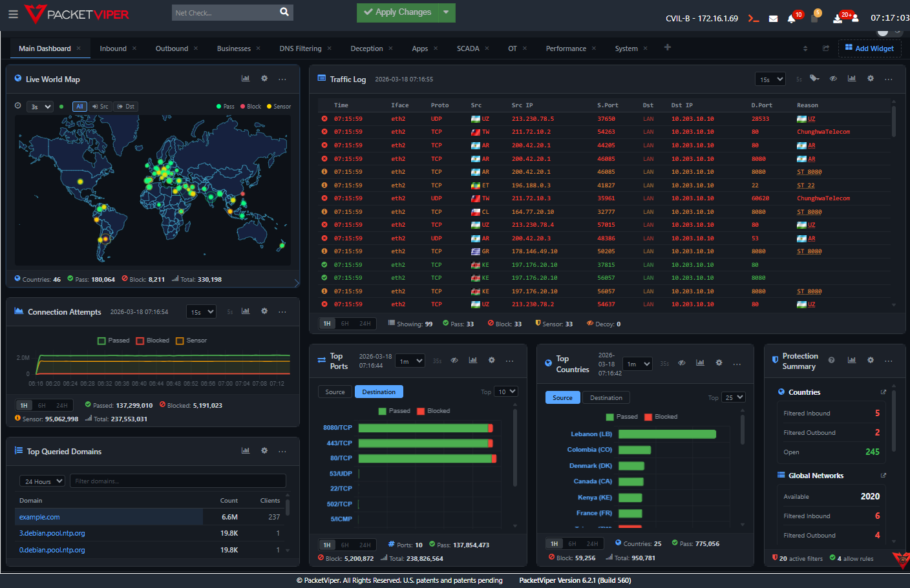Open the messages envelope icon

click(773, 18)
